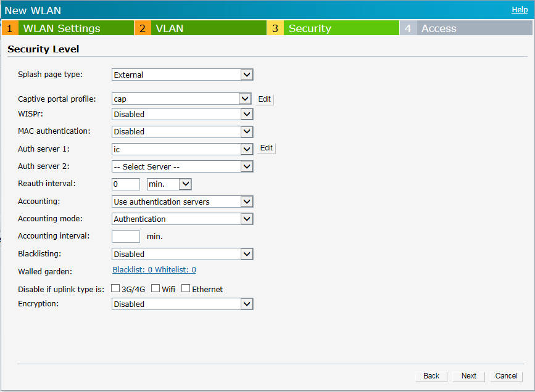
Task: Cancel the New WLAN wizard
Action: (x=507, y=376)
